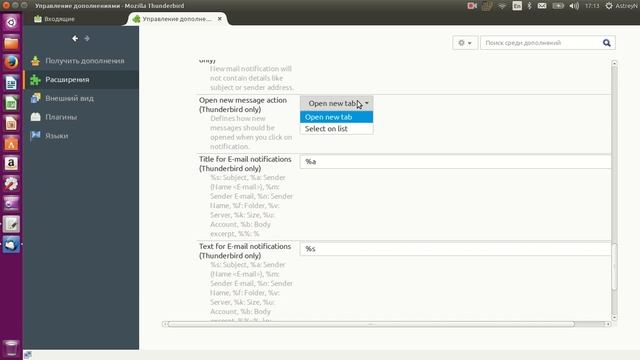640x360 pixels.
Task: Choose 'Select on list' option
Action: tap(337, 129)
